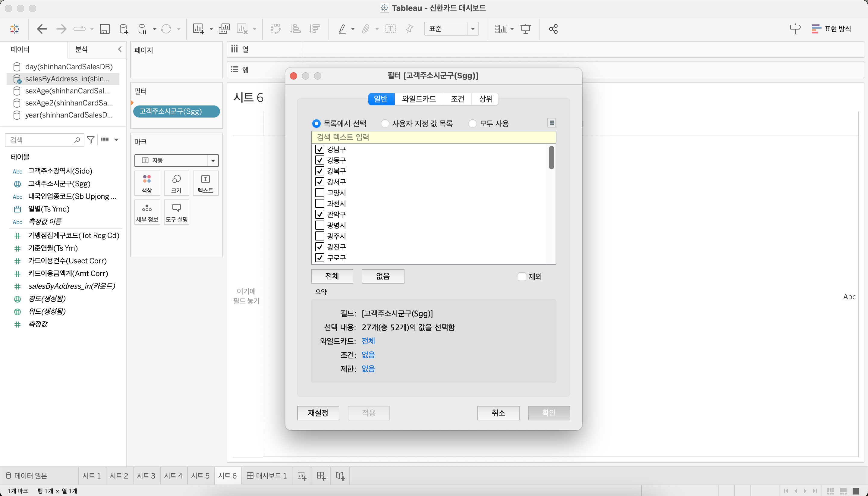
Task: Click the Tooltip (도구 설명) mark card
Action: (176, 212)
